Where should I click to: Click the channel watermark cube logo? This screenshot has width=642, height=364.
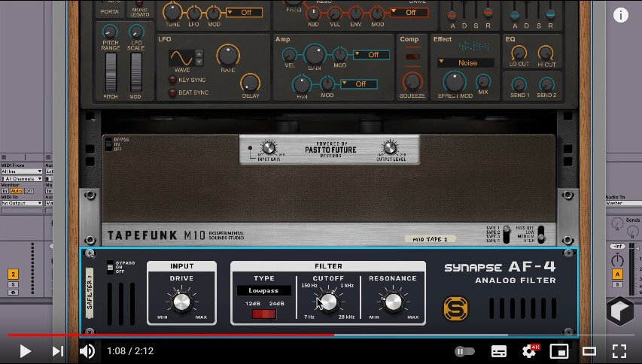[620, 311]
